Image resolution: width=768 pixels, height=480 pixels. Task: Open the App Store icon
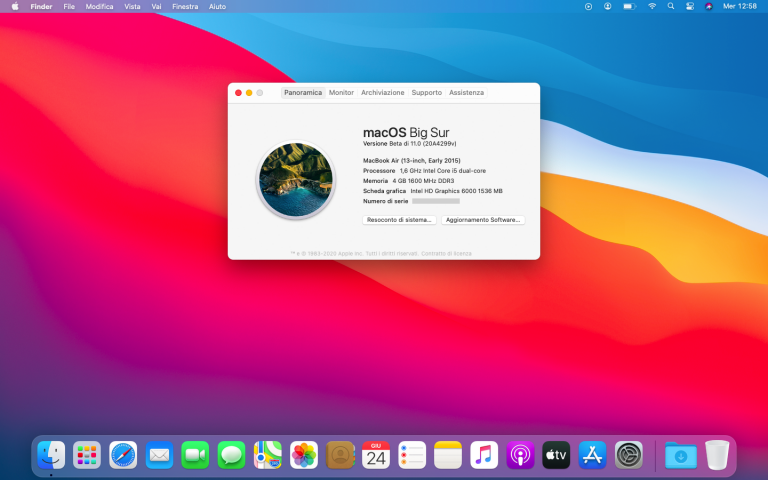593,455
